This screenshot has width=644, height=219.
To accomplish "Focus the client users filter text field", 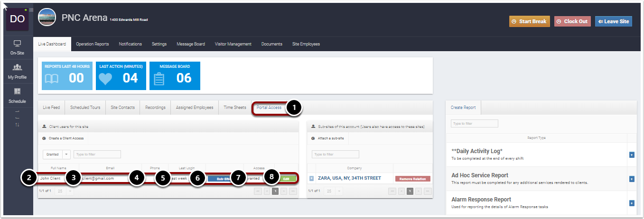I will [97, 154].
